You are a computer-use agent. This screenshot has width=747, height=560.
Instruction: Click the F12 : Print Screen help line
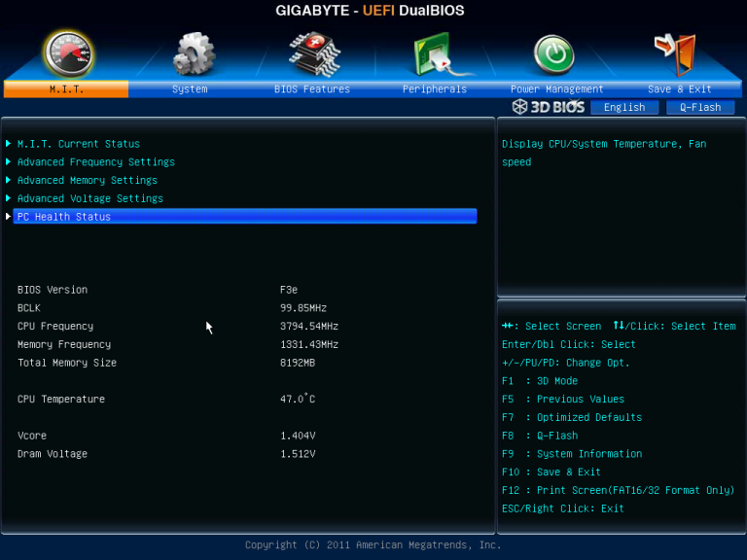click(618, 490)
